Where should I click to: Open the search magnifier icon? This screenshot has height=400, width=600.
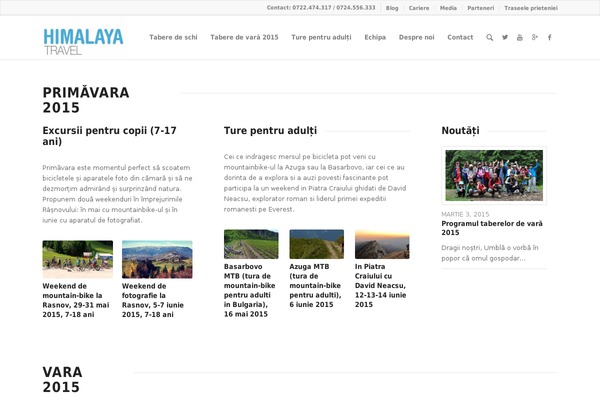coord(489,37)
